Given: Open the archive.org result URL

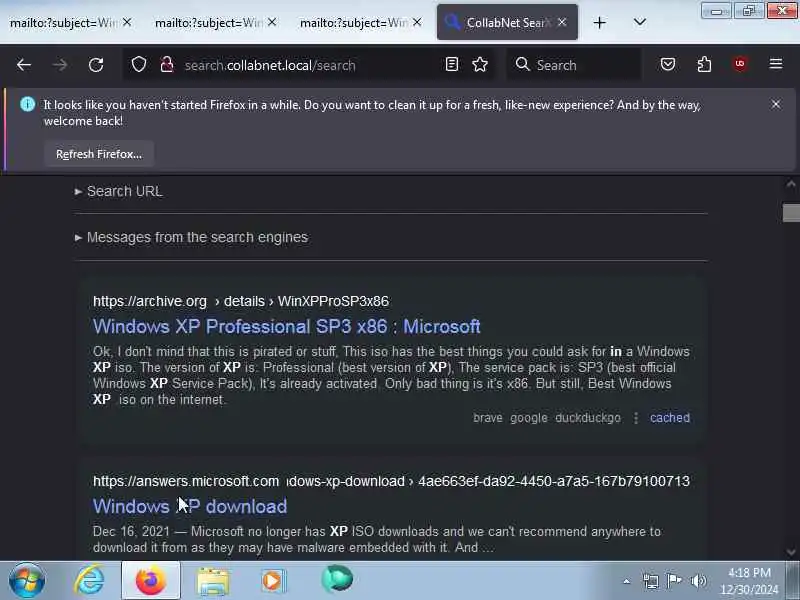Looking at the screenshot, I should pyautogui.click(x=241, y=302).
